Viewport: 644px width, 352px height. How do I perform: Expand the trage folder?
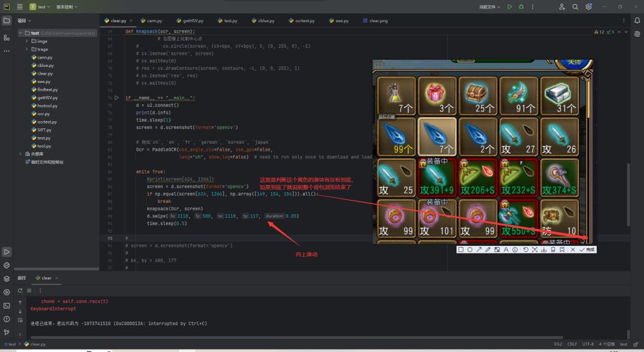click(27, 50)
